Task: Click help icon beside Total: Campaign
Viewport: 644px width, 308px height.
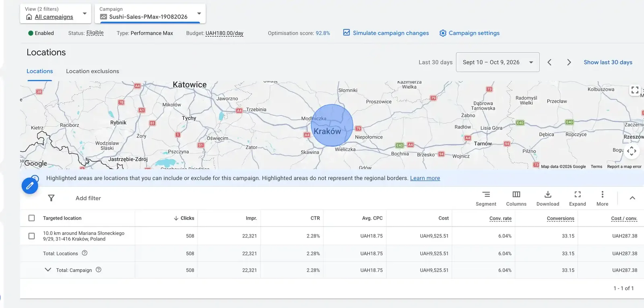Action: click(x=99, y=270)
